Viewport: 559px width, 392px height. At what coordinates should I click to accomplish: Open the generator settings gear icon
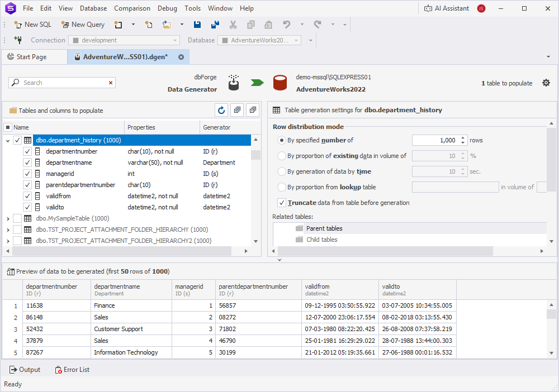point(546,83)
